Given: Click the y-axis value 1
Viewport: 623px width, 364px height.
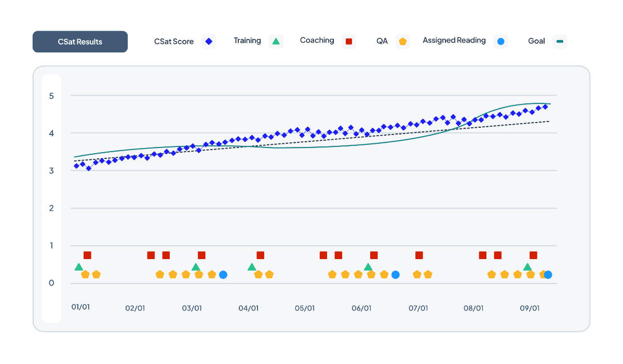Looking at the screenshot, I should (51, 246).
